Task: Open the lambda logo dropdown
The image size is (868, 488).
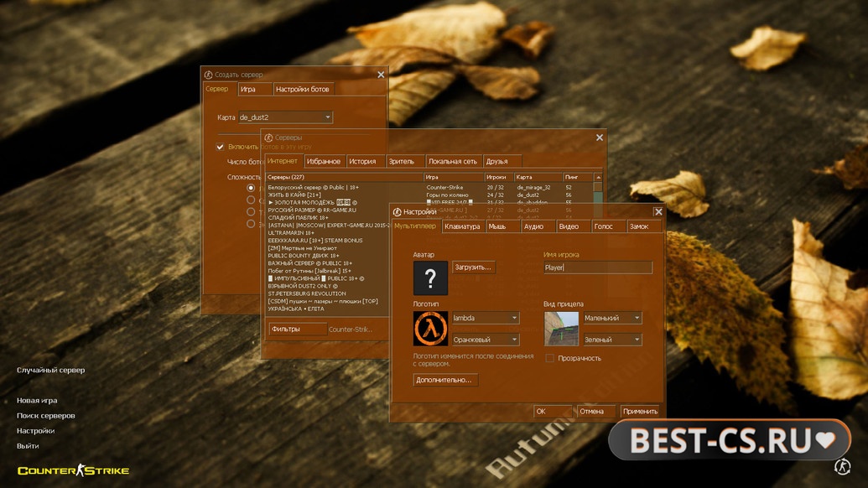Action: tap(486, 318)
